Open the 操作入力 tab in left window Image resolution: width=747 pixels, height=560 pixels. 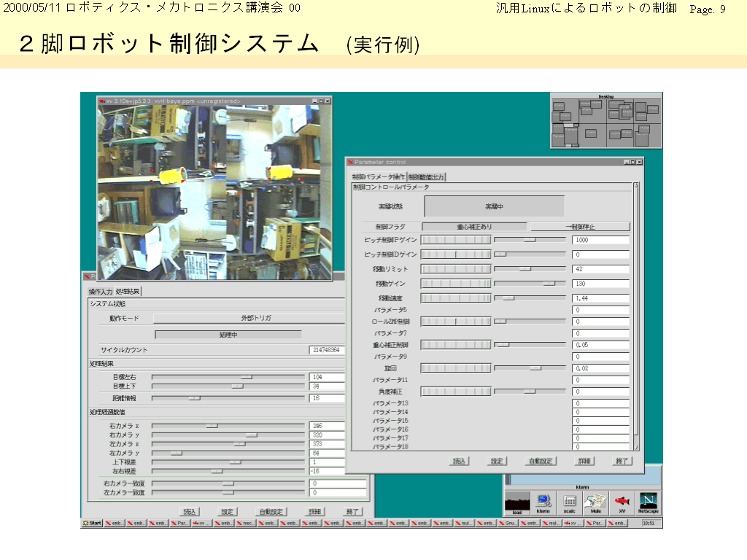tap(101, 292)
